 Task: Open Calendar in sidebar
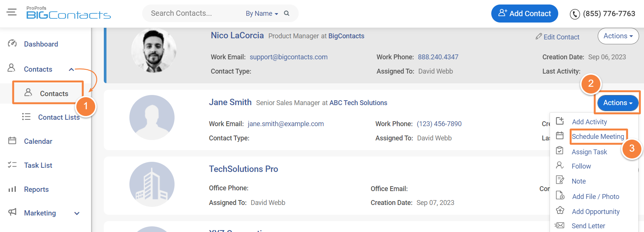pyautogui.click(x=38, y=142)
